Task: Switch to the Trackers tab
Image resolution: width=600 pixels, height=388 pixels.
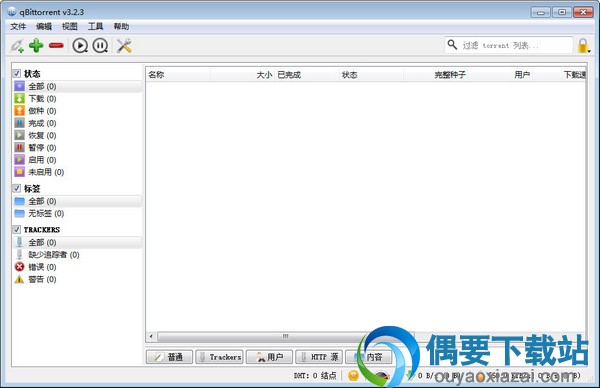Action: [219, 357]
